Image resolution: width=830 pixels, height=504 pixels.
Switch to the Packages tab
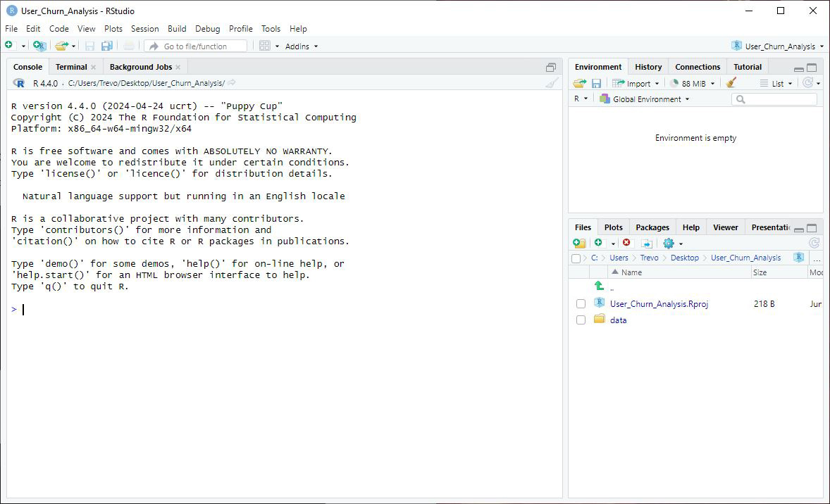point(652,227)
